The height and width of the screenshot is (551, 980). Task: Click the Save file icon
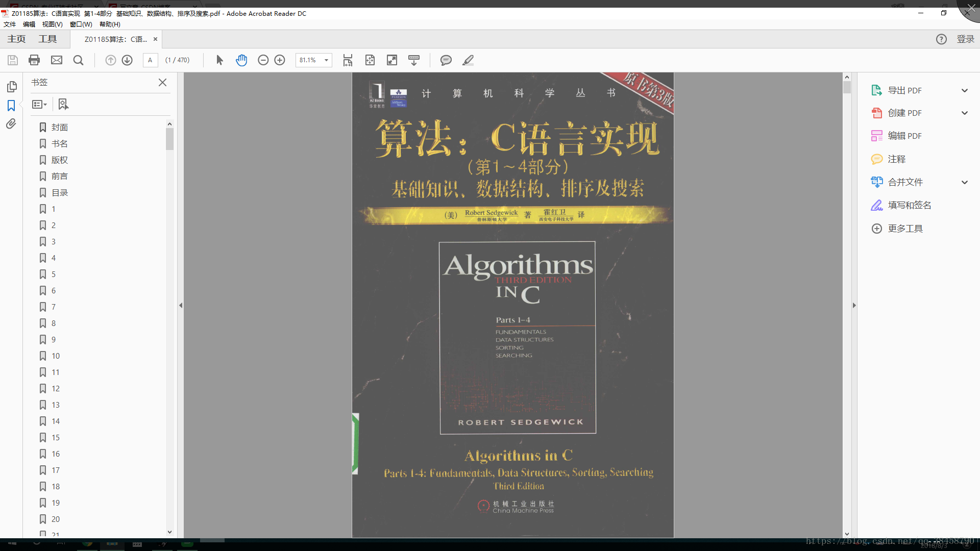(13, 60)
